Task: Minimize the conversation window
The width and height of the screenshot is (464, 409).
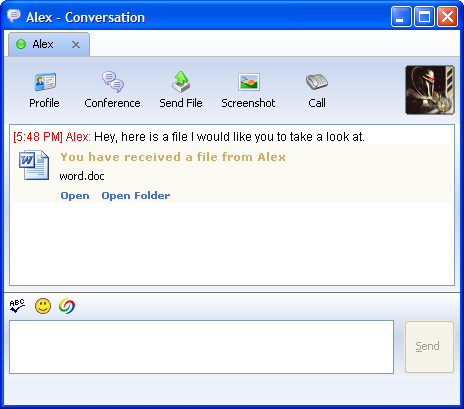Action: (x=401, y=16)
